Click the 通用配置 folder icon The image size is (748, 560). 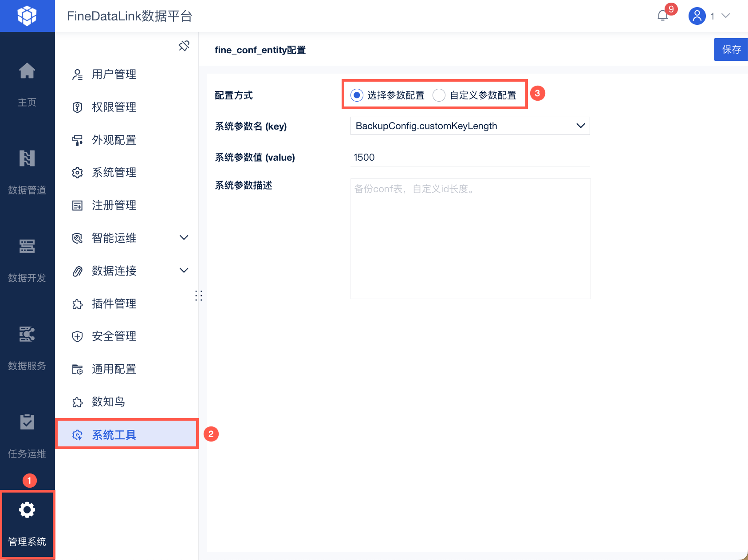pos(78,369)
